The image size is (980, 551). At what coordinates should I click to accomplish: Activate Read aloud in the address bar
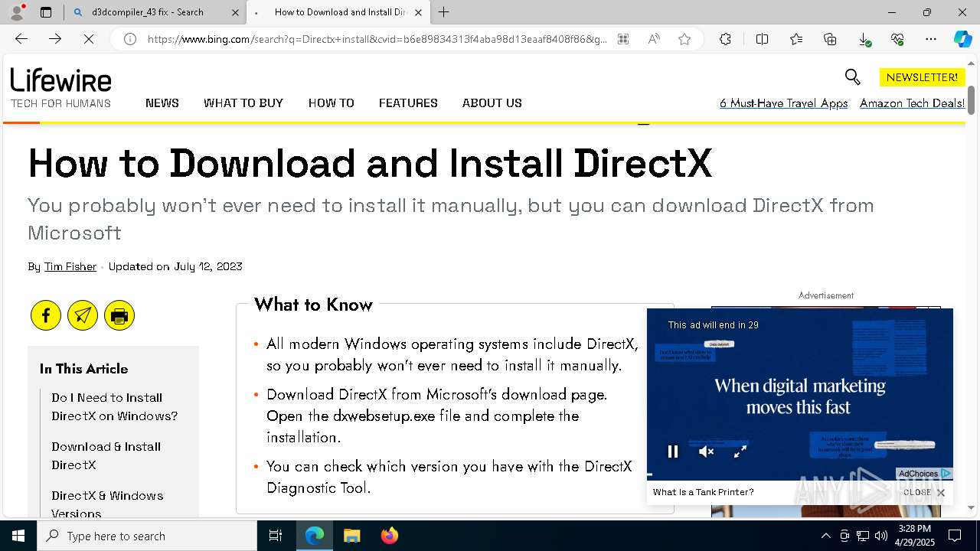[654, 39]
